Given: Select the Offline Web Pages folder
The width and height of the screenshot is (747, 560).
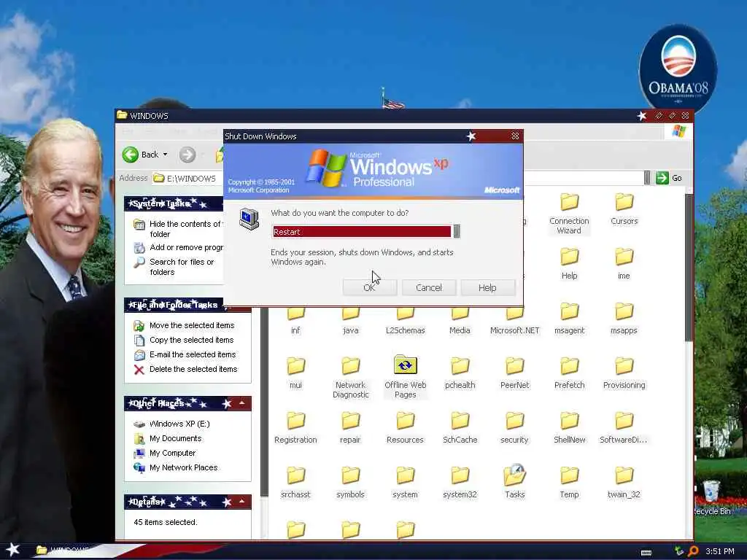Looking at the screenshot, I should [406, 378].
